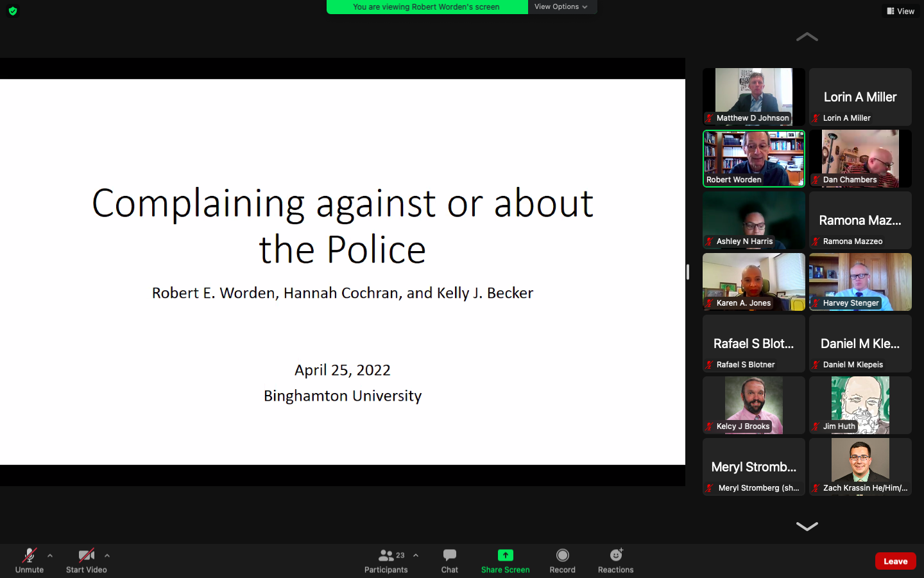Start recording with the Record button

(562, 560)
